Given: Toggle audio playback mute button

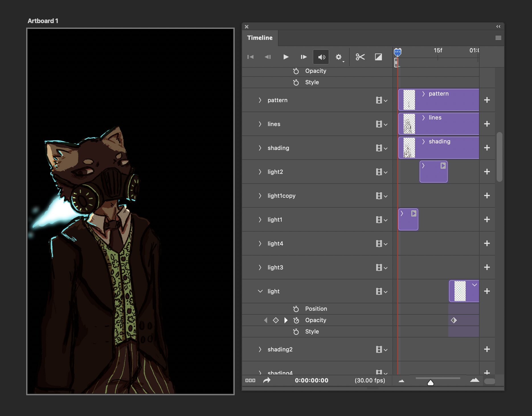Looking at the screenshot, I should tap(321, 57).
